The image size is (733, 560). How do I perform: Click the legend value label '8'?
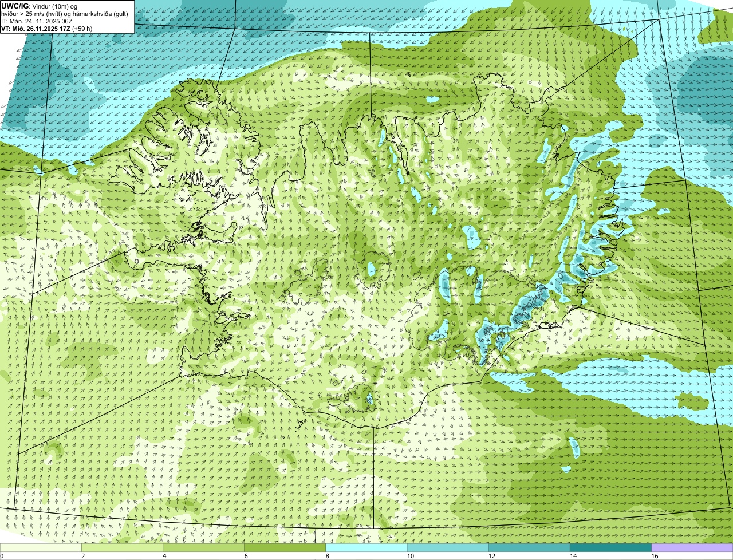click(328, 556)
